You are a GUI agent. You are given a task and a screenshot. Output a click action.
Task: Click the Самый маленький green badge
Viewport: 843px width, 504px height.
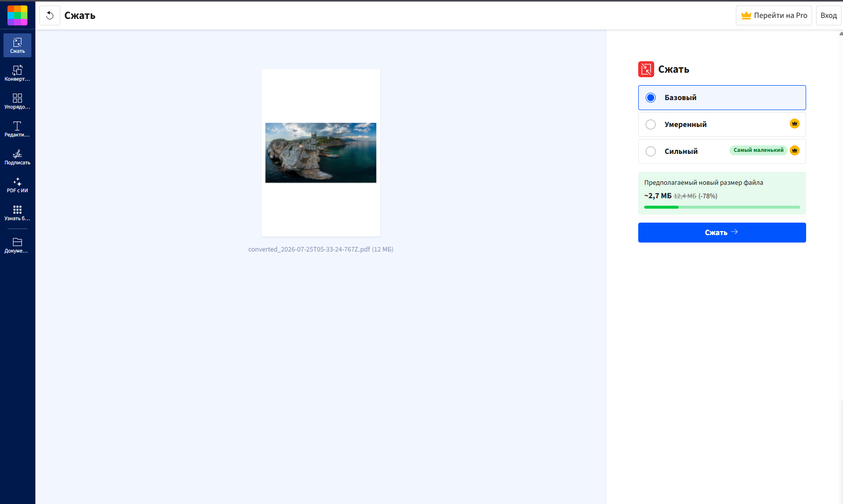758,150
